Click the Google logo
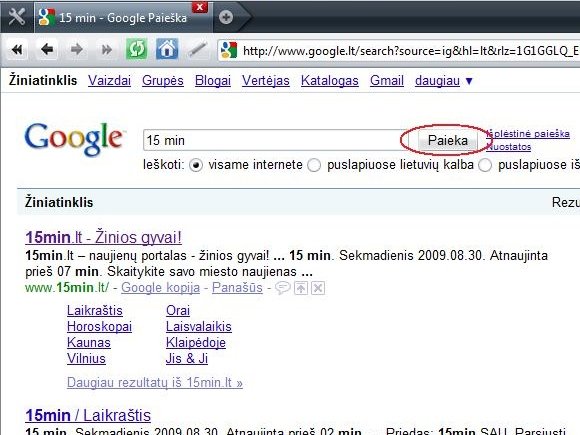The width and height of the screenshot is (580, 435). 74,139
